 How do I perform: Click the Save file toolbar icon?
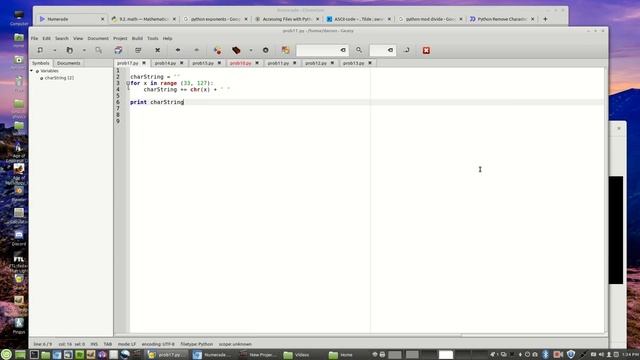click(x=98, y=50)
